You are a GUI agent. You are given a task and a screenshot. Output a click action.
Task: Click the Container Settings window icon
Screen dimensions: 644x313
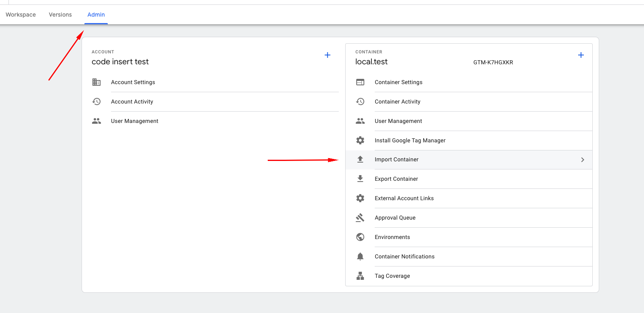tap(360, 82)
